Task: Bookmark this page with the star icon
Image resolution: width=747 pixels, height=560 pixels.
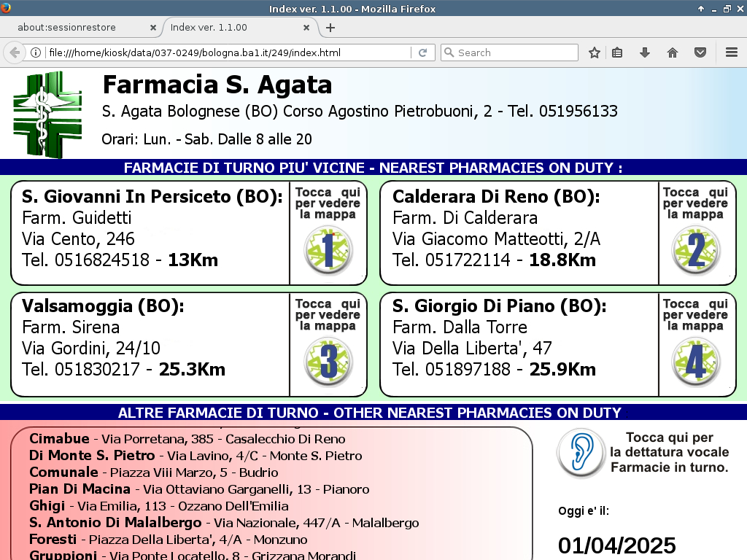Action: point(595,52)
